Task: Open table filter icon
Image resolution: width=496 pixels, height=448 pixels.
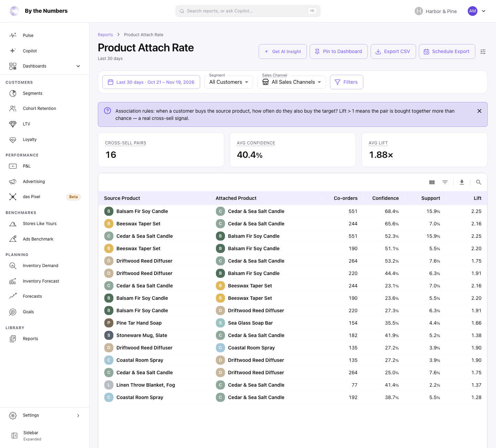Action: (445, 182)
